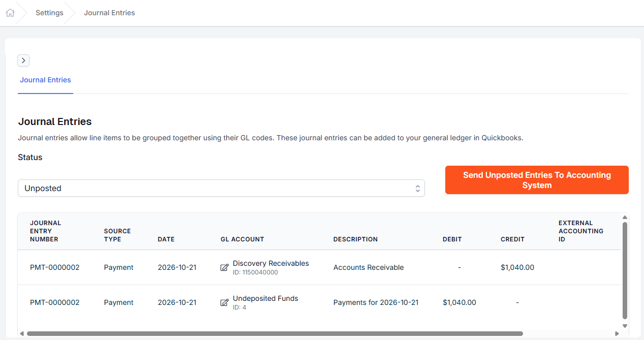Click the Credit column header

point(512,239)
